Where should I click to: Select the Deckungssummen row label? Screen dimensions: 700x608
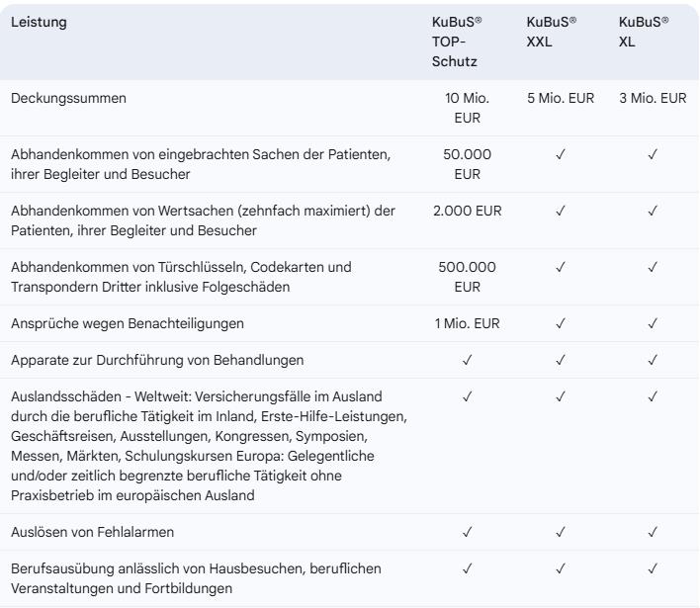click(69, 98)
